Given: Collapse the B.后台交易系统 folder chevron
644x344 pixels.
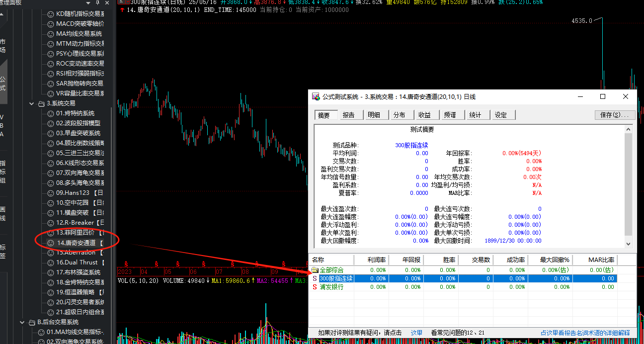Looking at the screenshot, I should pyautogui.click(x=22, y=322).
